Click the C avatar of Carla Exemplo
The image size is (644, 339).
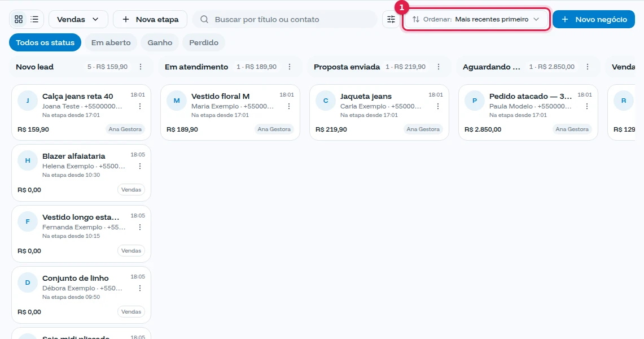(x=326, y=101)
